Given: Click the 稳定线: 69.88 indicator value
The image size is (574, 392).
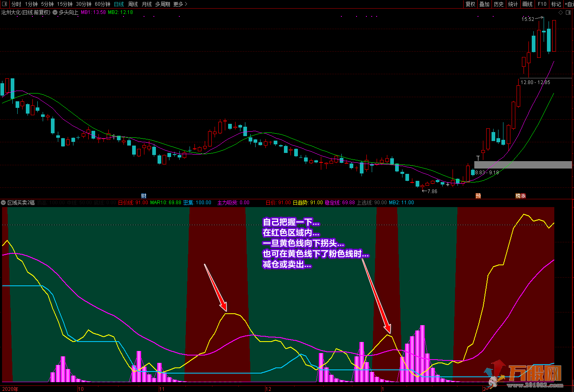Looking at the screenshot, I should click(x=340, y=203).
